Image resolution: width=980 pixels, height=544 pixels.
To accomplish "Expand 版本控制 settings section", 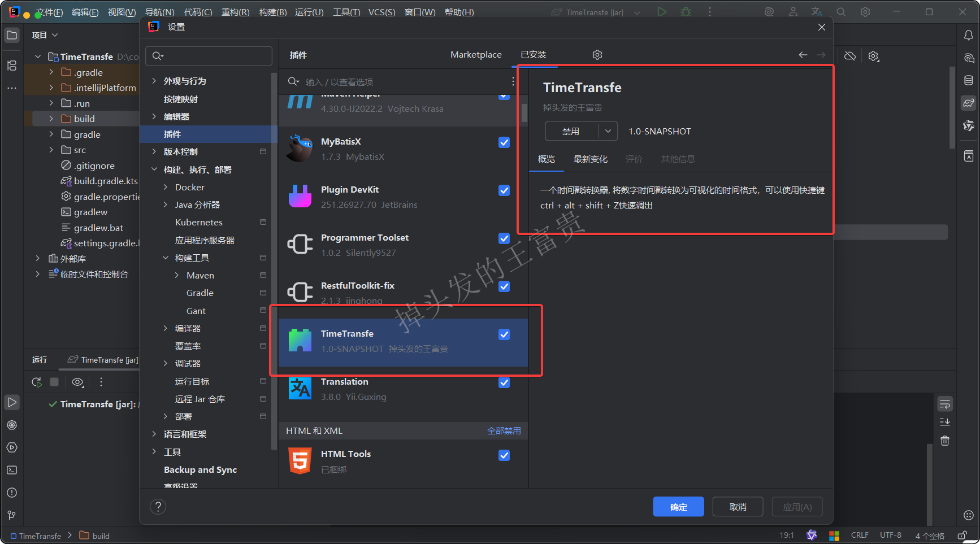I will pos(154,151).
